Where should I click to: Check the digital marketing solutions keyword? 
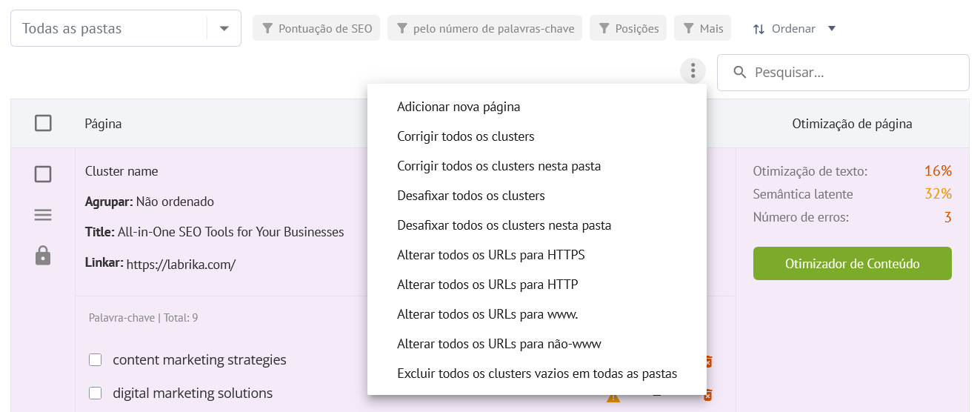(95, 393)
